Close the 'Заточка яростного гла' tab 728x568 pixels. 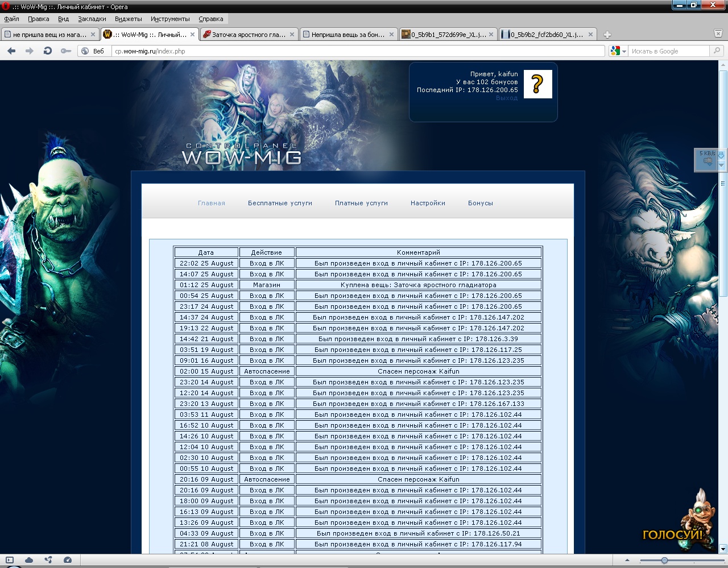click(292, 35)
